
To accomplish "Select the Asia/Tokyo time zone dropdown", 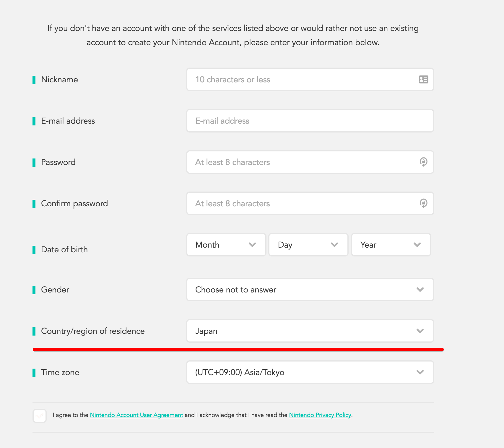I will pos(310,372).
